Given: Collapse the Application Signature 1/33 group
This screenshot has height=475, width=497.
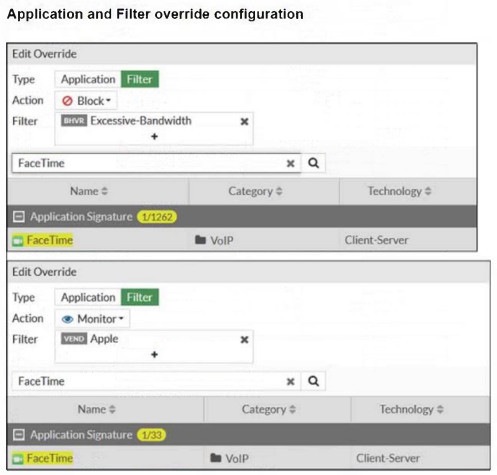Looking at the screenshot, I should click(19, 435).
